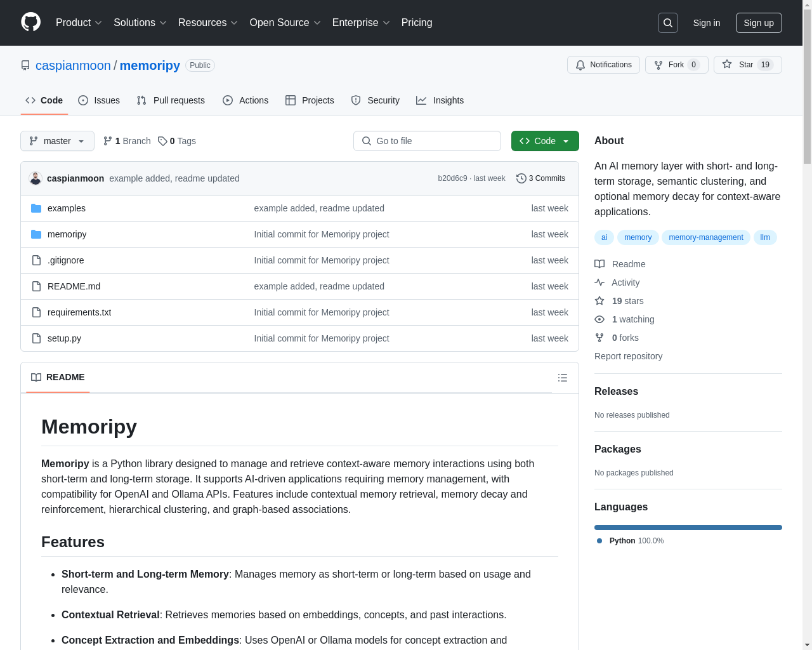Select the Code tab
Image resolution: width=812 pixels, height=650 pixels.
coord(44,100)
